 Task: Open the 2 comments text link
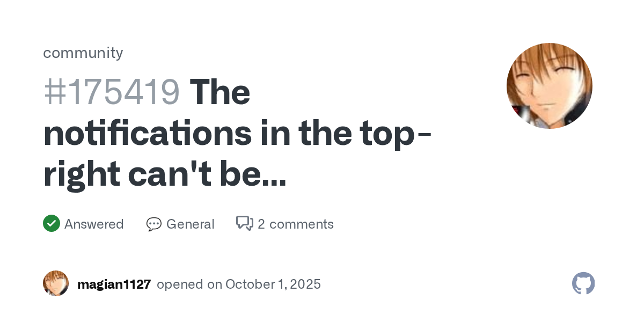coord(295,224)
